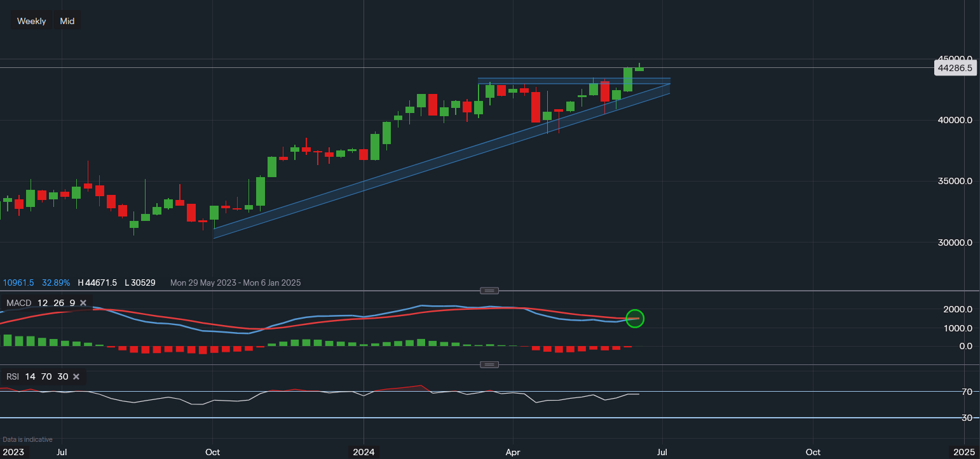Remove the RSI indicator using its X icon
This screenshot has width=980, height=459.
pos(76,376)
